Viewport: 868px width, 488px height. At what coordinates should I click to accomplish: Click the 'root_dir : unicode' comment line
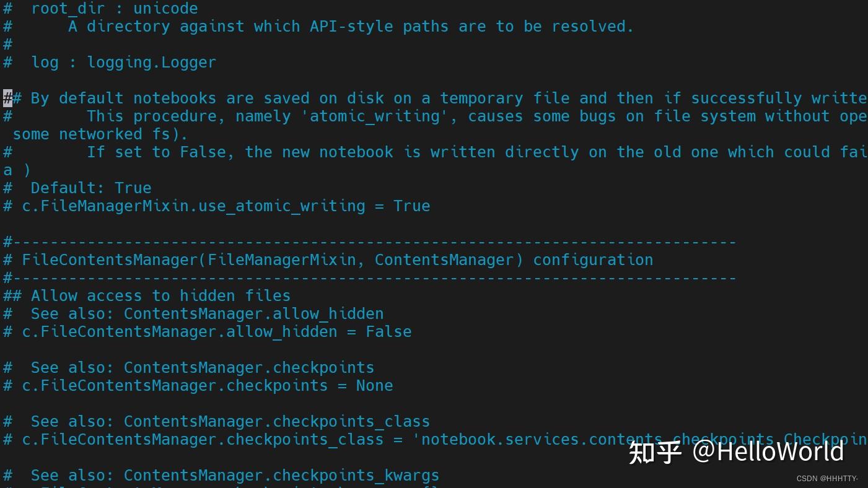(114, 9)
